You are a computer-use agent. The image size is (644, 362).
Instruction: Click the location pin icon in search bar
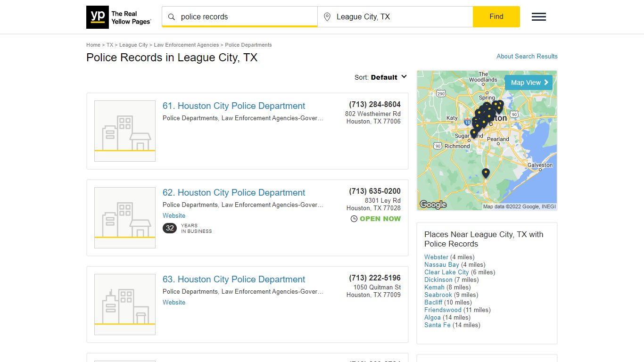pos(327,17)
